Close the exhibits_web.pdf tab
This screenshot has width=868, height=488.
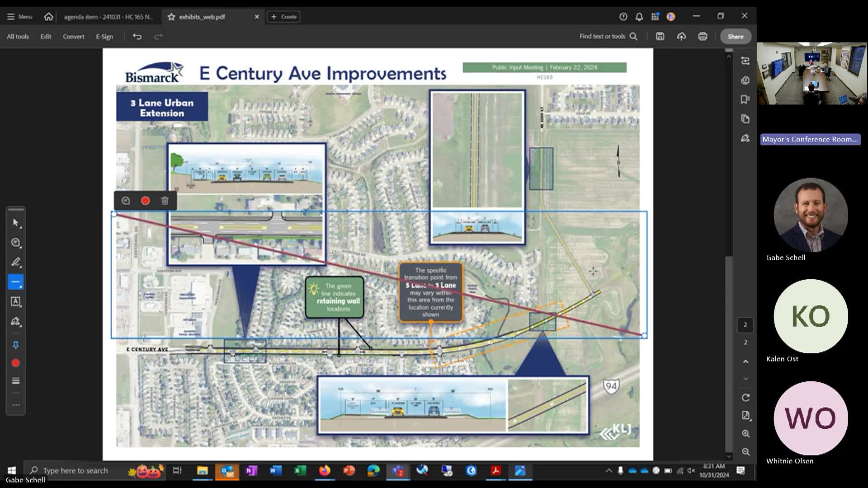tap(257, 17)
